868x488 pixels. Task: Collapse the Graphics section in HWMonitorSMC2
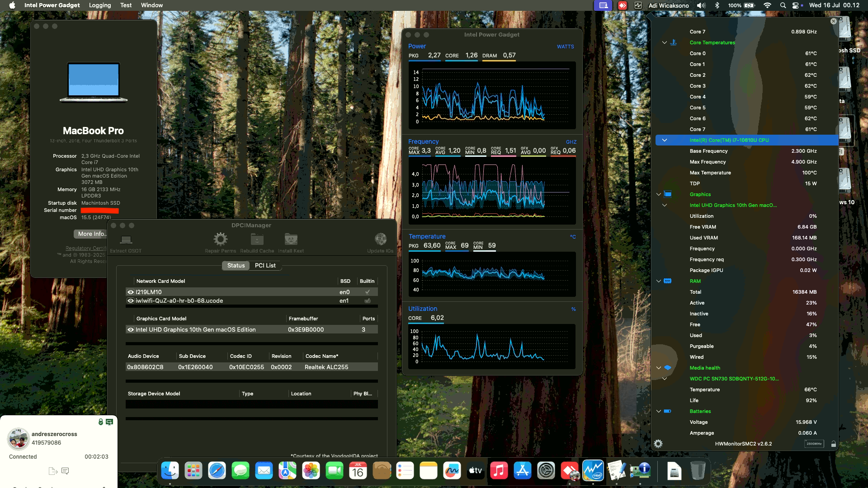658,194
